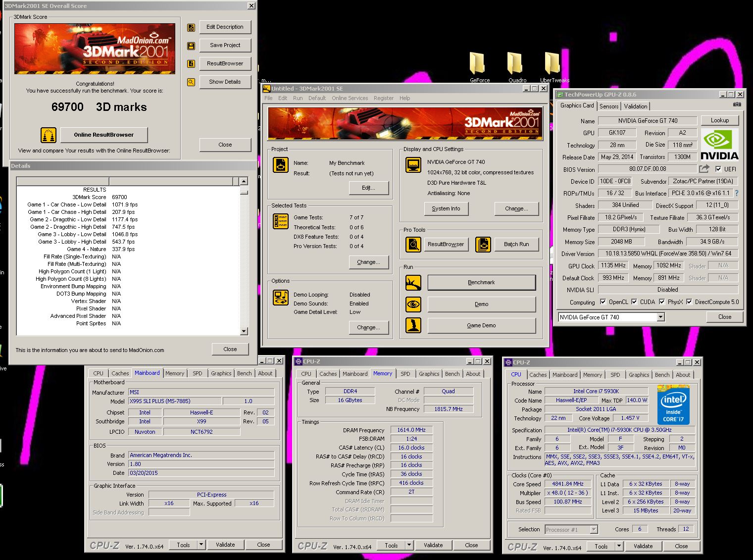Click the DRAM Frequency value 1614.0 MHz
This screenshot has width=753, height=560.
pyautogui.click(x=411, y=430)
